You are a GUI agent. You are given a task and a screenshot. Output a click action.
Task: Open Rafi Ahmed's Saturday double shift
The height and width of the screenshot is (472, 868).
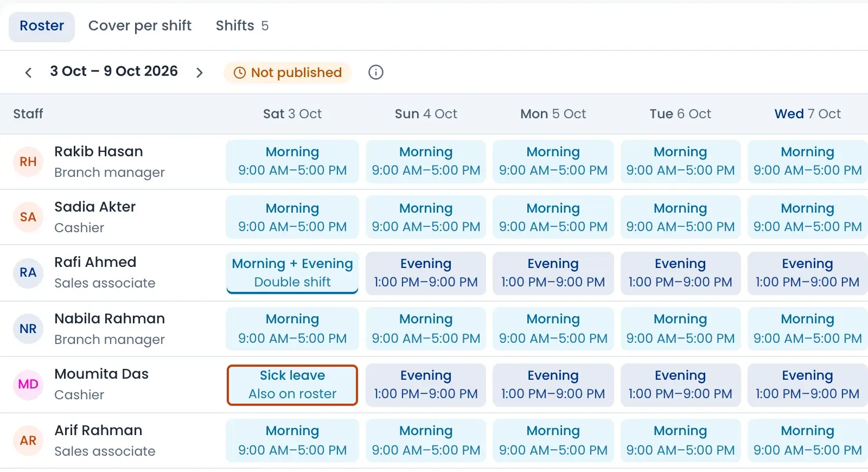click(x=292, y=272)
